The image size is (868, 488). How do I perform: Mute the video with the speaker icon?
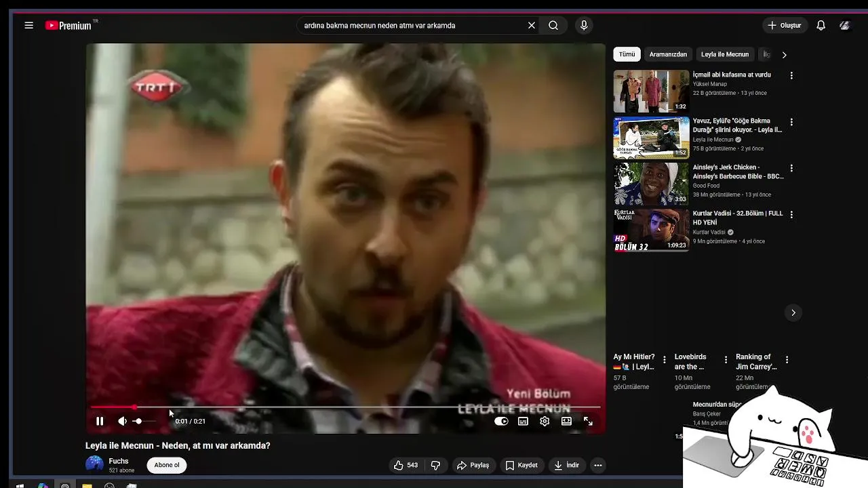coord(122,421)
